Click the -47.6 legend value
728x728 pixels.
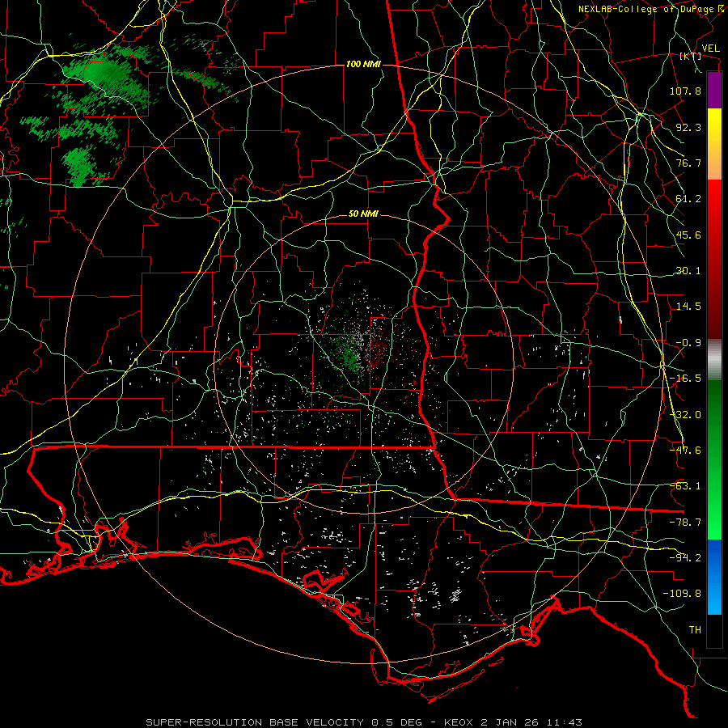pyautogui.click(x=685, y=451)
